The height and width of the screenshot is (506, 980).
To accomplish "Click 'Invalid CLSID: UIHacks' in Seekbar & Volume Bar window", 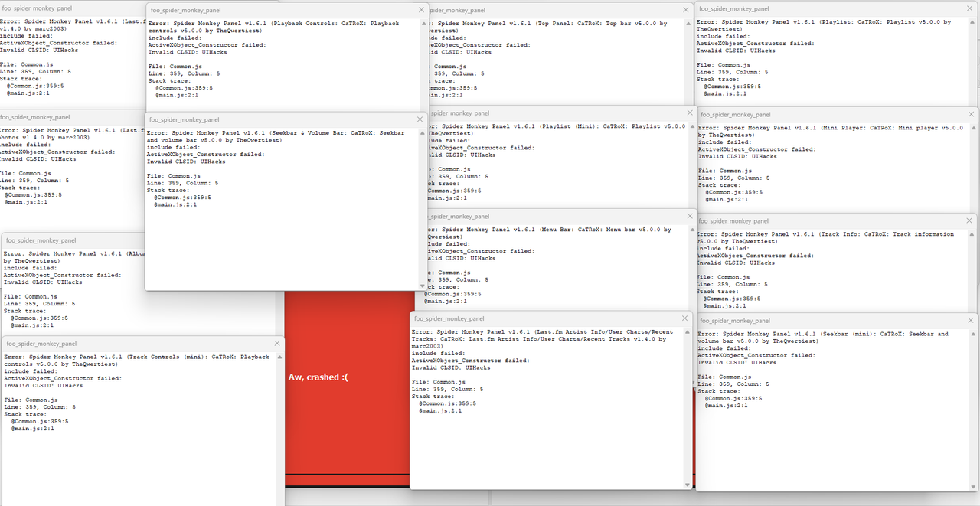I will coord(186,162).
